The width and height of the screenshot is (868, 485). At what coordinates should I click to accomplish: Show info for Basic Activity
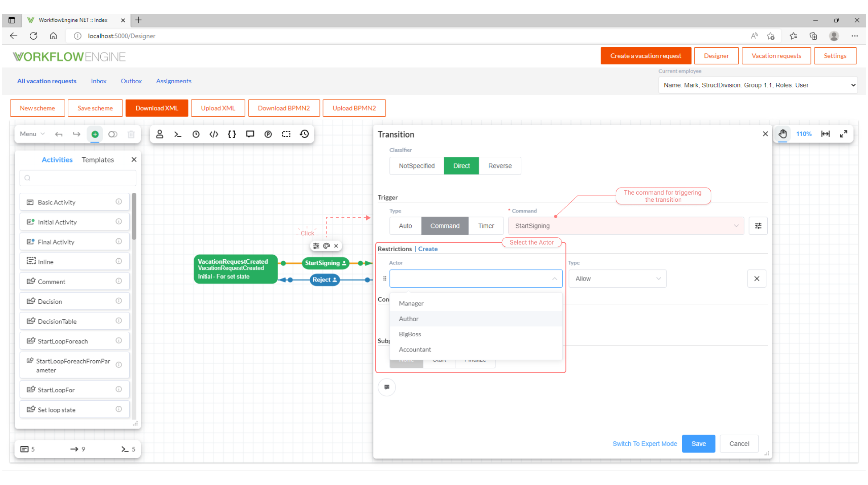pyautogui.click(x=119, y=202)
